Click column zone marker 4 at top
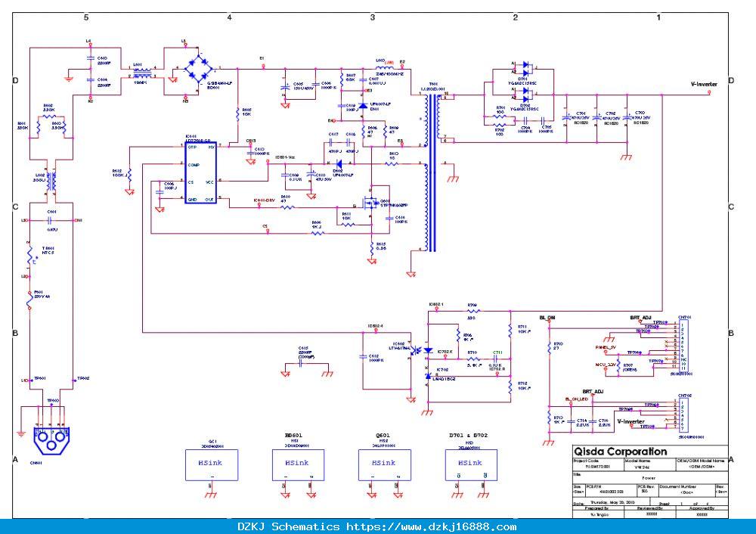756x534 pixels. (230, 17)
